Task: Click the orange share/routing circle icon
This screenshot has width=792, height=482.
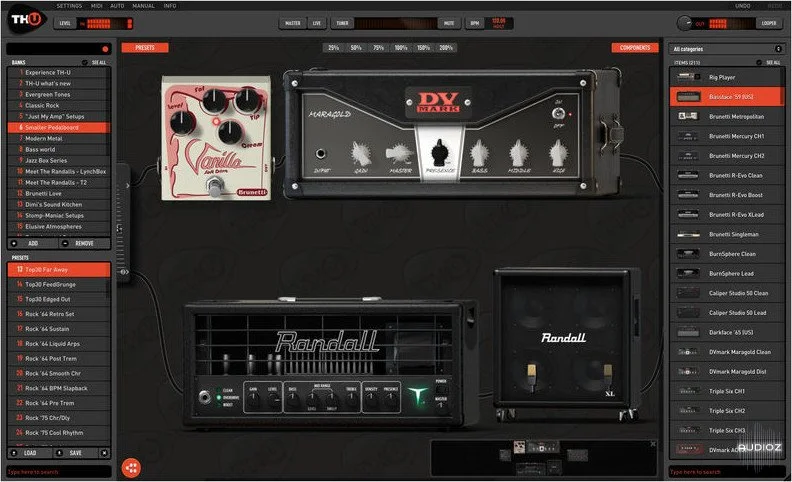Action: (x=131, y=468)
